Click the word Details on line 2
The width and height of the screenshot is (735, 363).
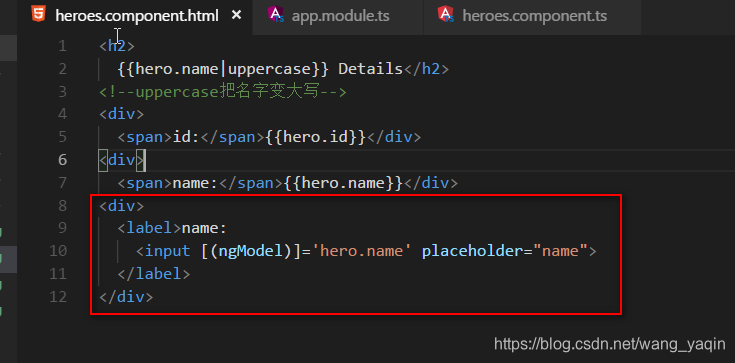point(371,69)
